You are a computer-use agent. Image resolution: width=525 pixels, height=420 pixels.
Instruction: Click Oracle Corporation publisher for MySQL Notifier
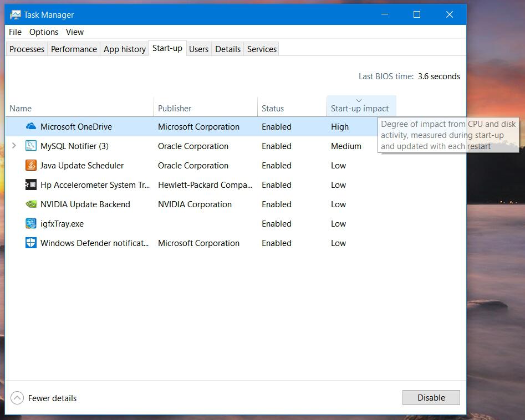coord(193,146)
